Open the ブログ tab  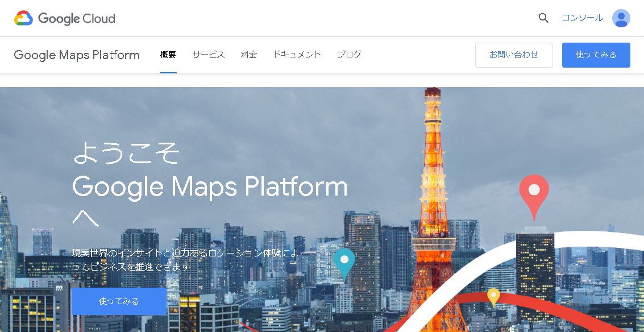[x=349, y=55]
